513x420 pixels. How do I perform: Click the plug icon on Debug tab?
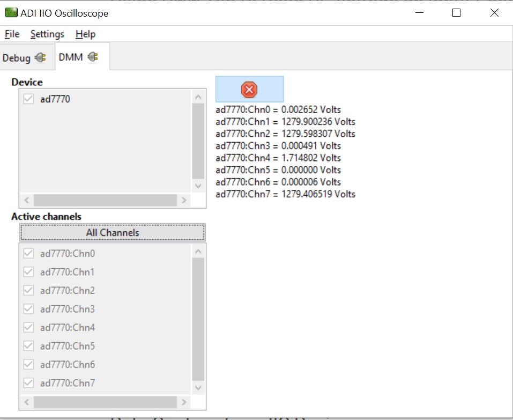coord(40,57)
